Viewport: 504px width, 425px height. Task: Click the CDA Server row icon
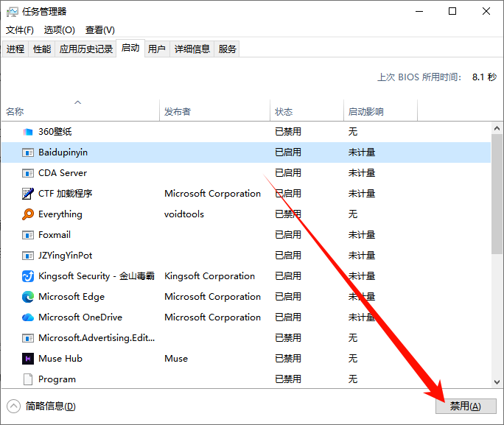tap(28, 173)
